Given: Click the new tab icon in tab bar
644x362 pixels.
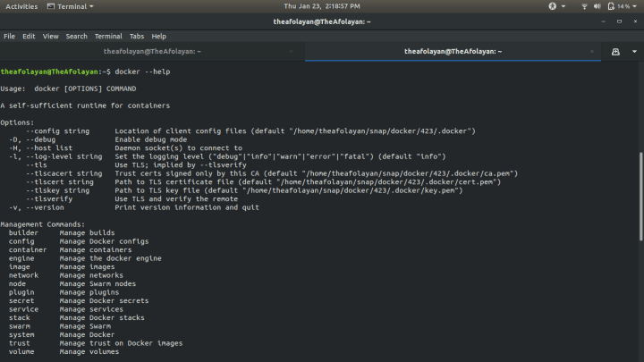Looking at the screenshot, I should (615, 52).
